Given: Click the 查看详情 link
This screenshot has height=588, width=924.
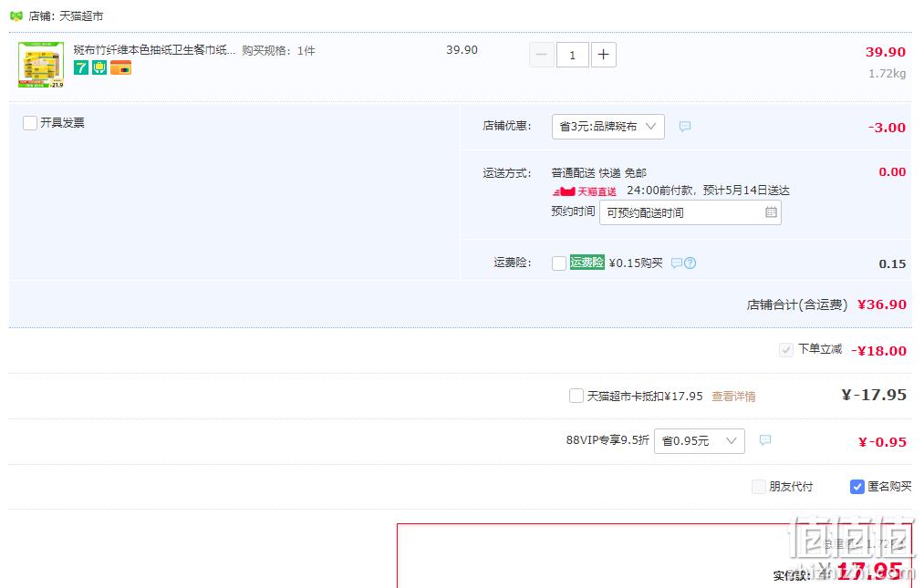Looking at the screenshot, I should (733, 397).
